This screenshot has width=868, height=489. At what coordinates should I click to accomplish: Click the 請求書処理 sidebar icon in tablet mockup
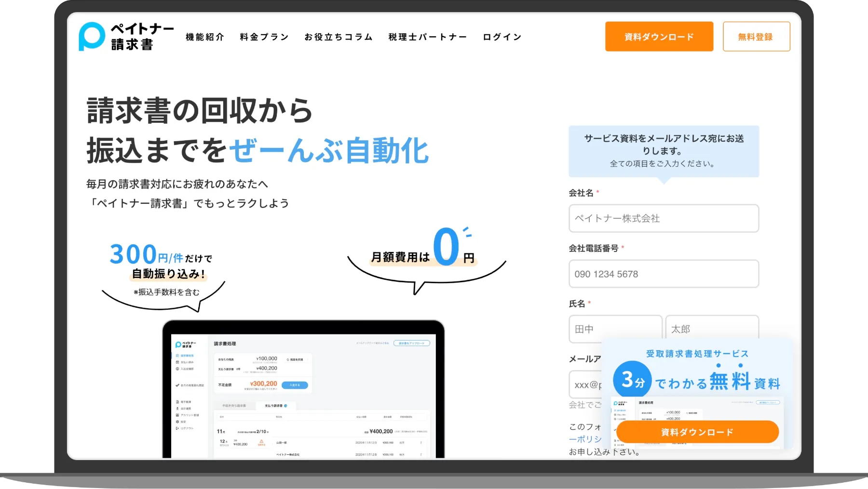177,356
